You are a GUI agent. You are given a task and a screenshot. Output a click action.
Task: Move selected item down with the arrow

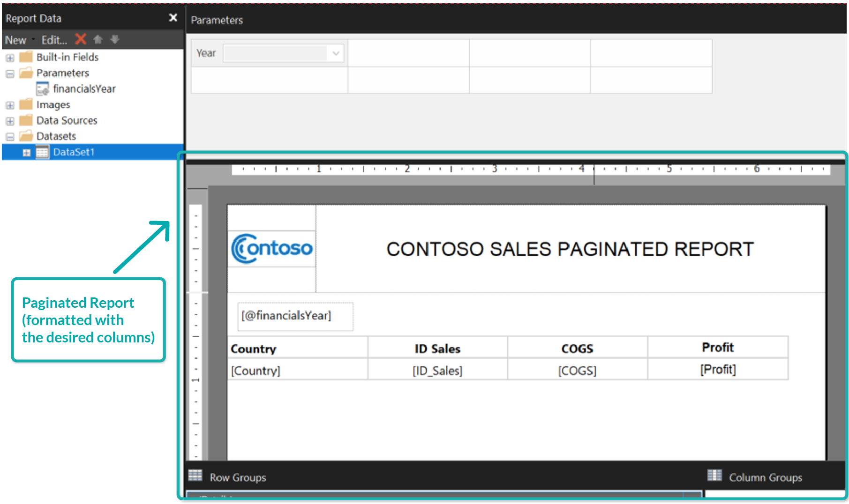click(115, 39)
